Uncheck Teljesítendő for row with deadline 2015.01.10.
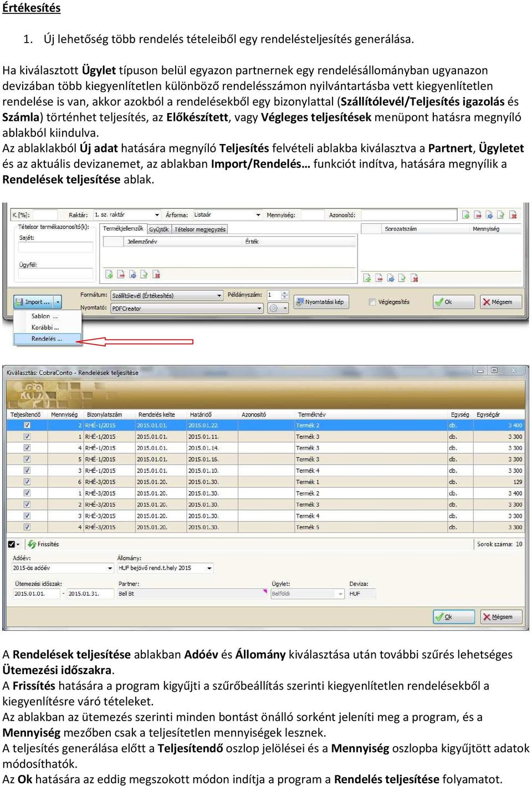Viewport: 532px width, 786px height. (x=27, y=471)
